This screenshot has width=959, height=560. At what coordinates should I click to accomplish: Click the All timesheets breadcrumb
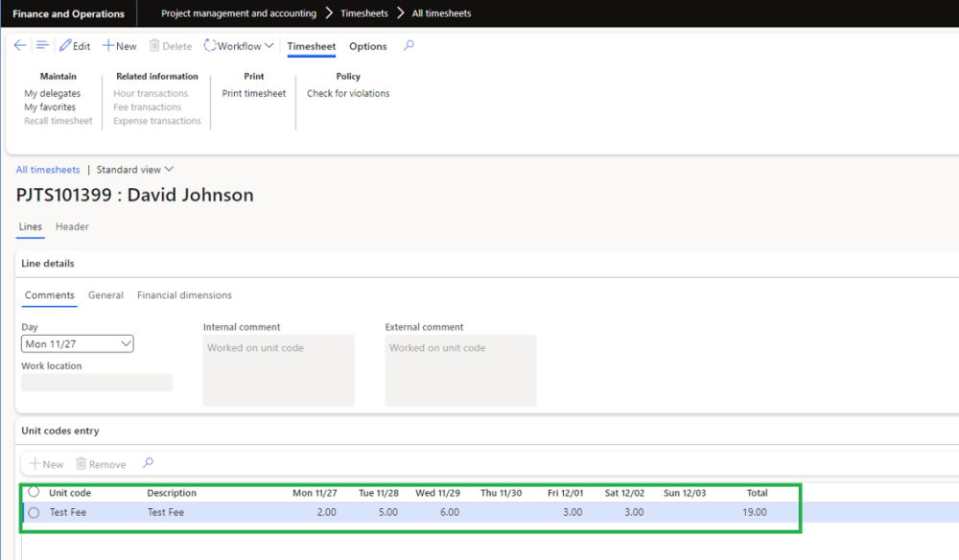pos(441,13)
